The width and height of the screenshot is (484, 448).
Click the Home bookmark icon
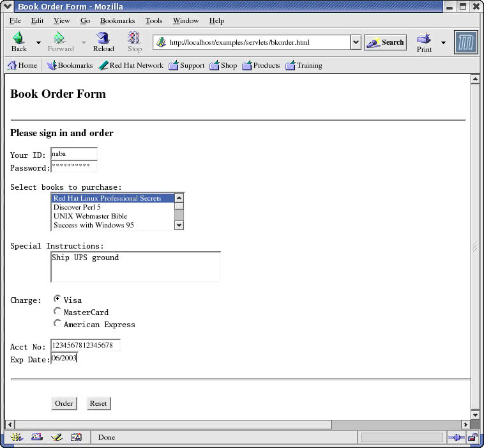[x=12, y=65]
